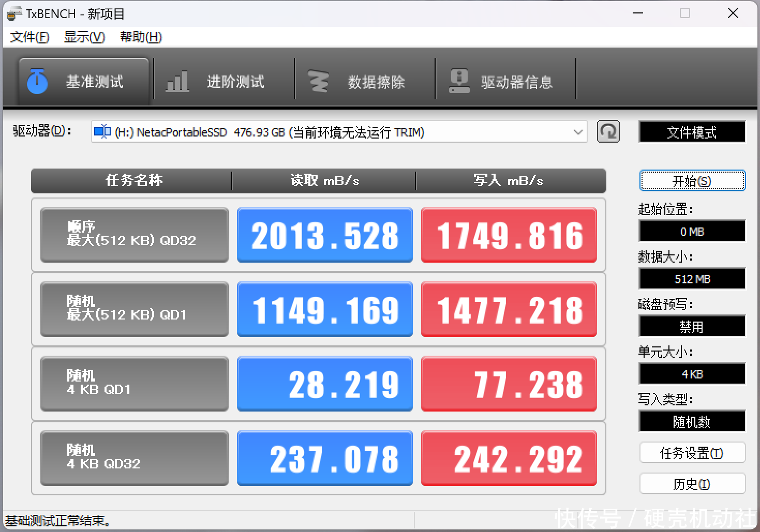Open the 帮助(H) menu

[x=141, y=37]
